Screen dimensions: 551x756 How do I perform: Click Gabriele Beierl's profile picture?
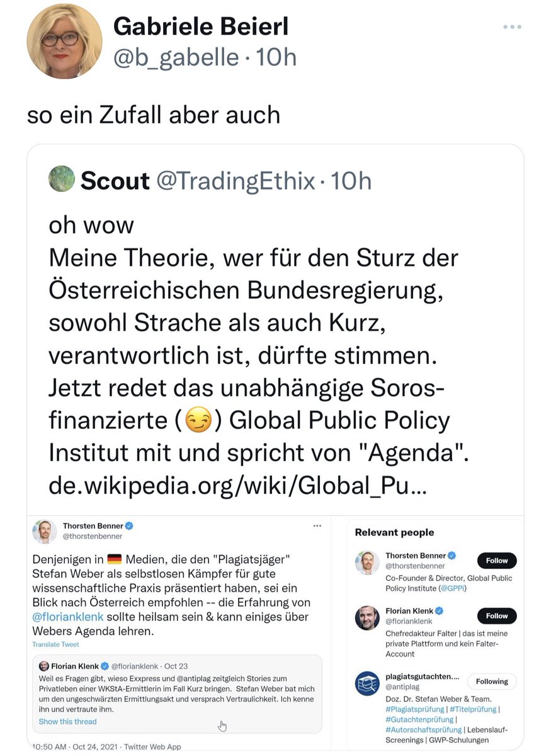click(x=64, y=42)
